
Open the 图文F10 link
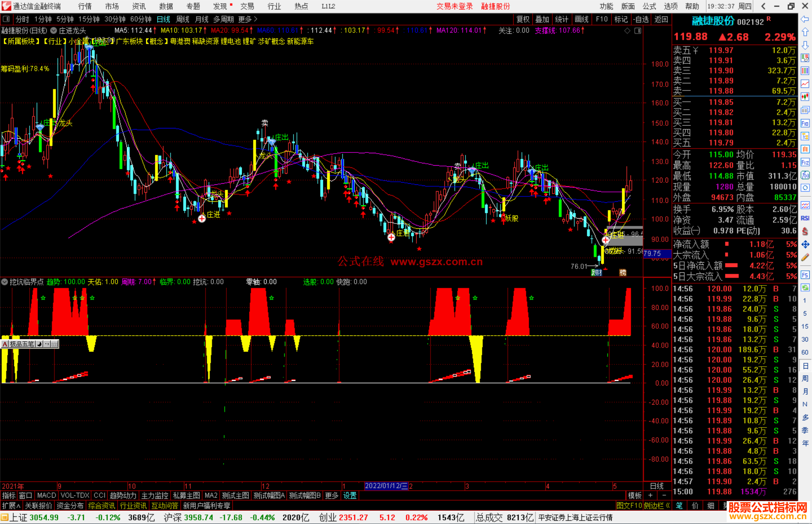(x=629, y=506)
